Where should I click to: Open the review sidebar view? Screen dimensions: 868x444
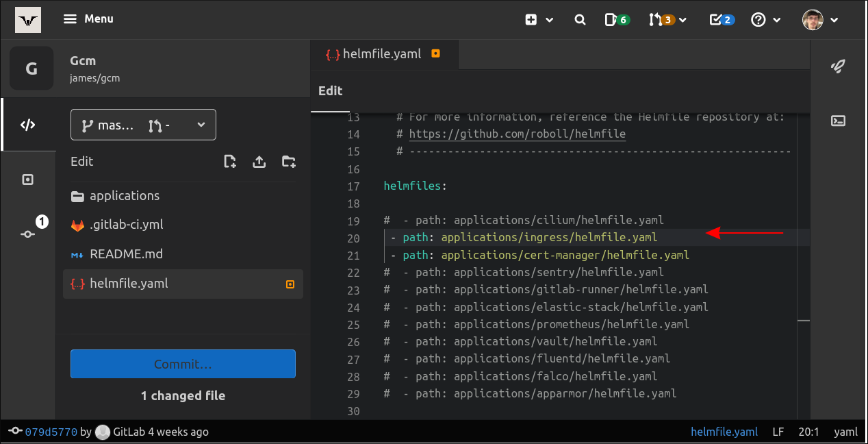click(27, 180)
